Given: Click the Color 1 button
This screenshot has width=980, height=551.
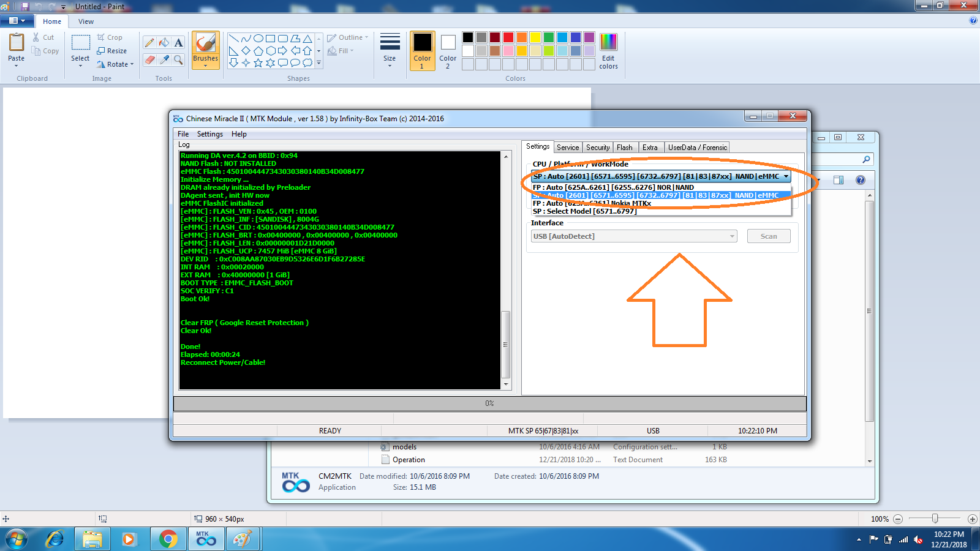Looking at the screenshot, I should pos(422,51).
